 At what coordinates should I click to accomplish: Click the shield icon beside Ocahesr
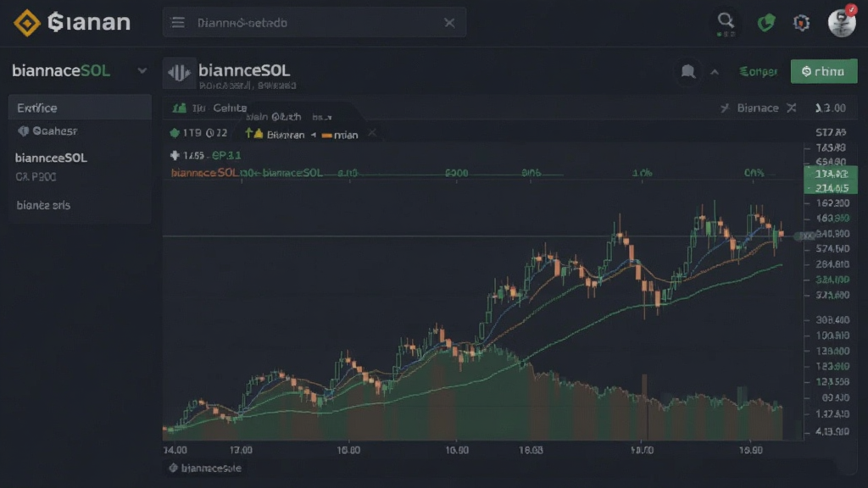coord(23,131)
